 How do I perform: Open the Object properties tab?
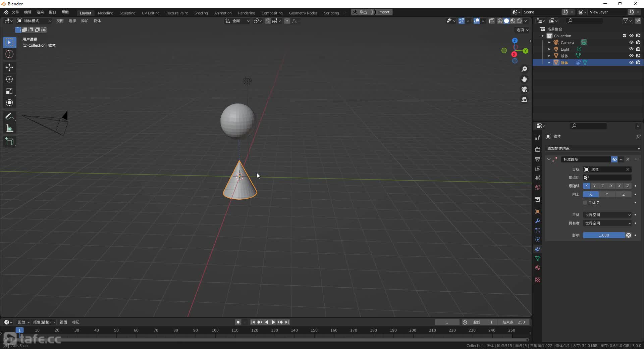[538, 211]
